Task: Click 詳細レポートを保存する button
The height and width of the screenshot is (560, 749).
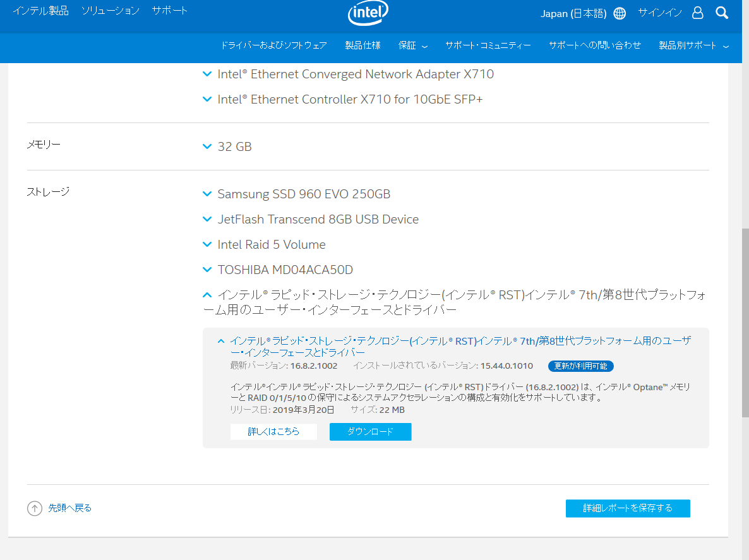Action: (x=628, y=508)
